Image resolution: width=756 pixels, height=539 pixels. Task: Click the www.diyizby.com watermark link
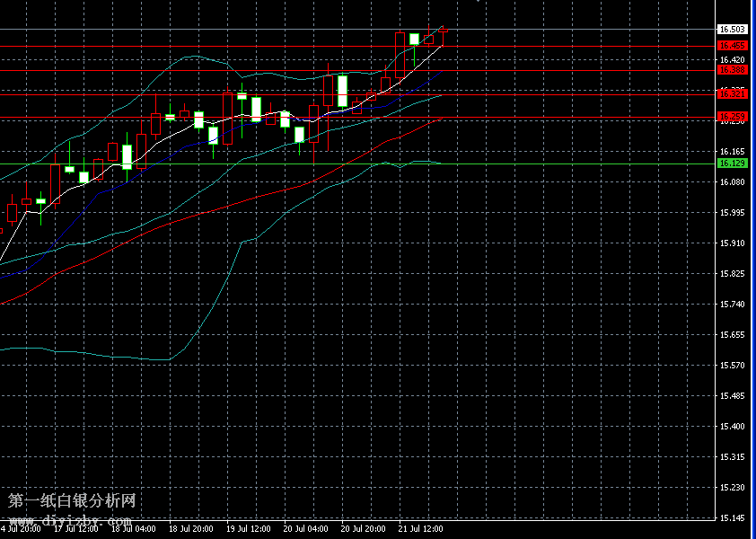point(70,519)
